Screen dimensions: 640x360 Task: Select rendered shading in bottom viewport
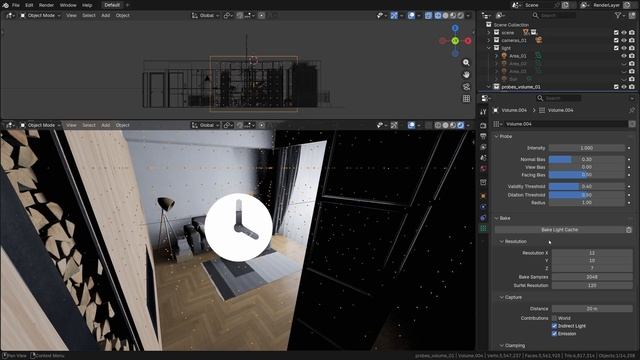[460, 125]
